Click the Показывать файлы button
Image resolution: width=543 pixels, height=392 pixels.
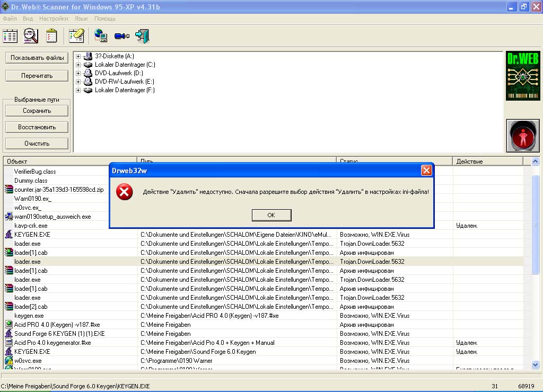coord(37,58)
